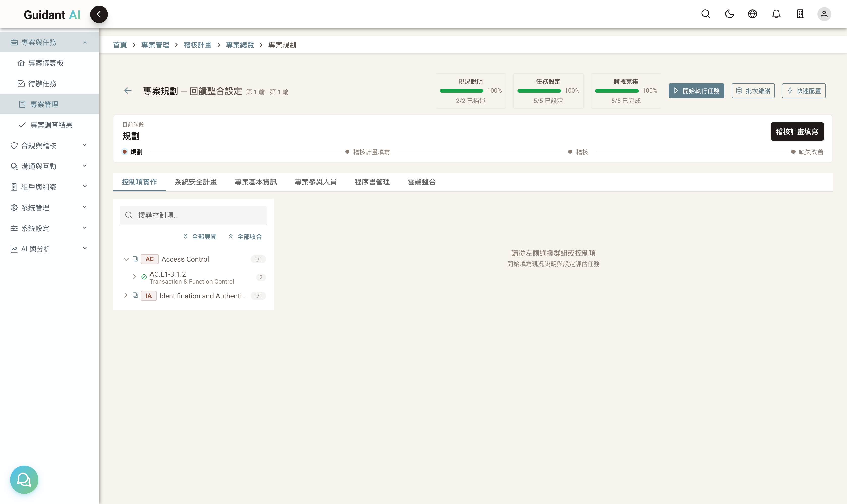Go to 稽核計畫 breadcrumb link
The height and width of the screenshot is (504, 847).
coord(197,45)
